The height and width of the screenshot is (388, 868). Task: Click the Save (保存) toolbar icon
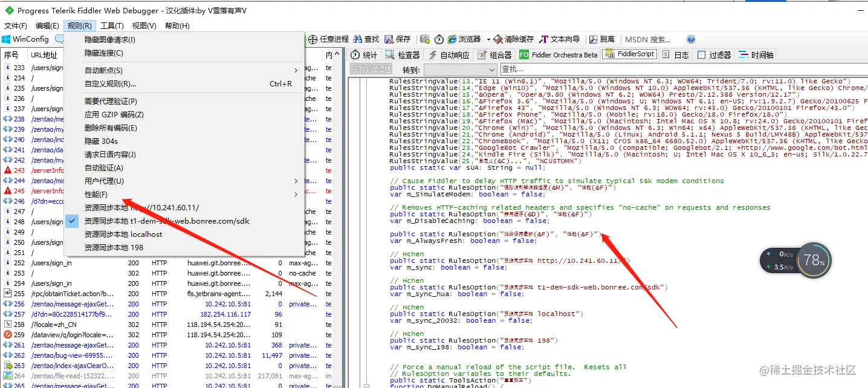(x=389, y=39)
